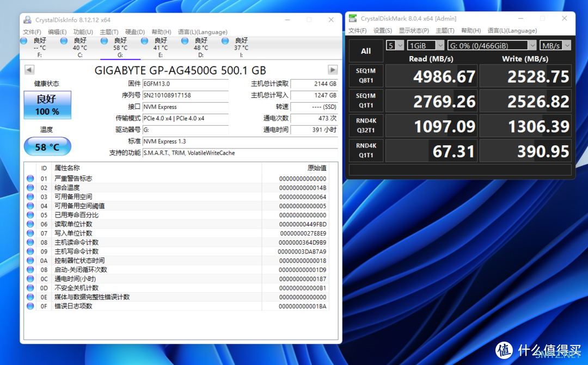Open target drive dropdown G: 0%
This screenshot has width=588, height=365.
click(x=492, y=45)
